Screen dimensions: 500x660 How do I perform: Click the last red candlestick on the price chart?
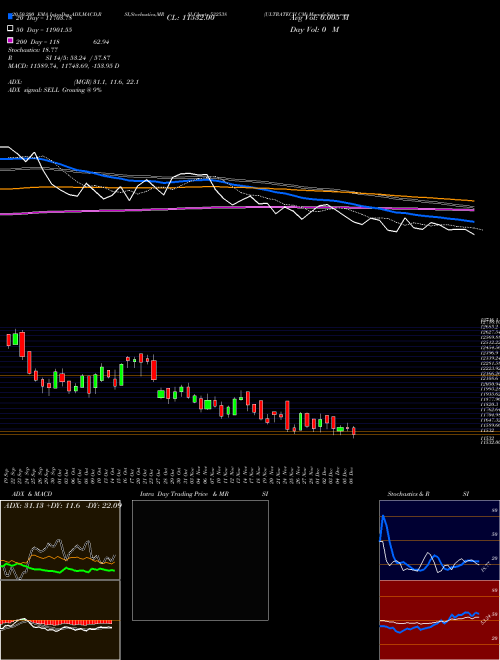point(354,431)
